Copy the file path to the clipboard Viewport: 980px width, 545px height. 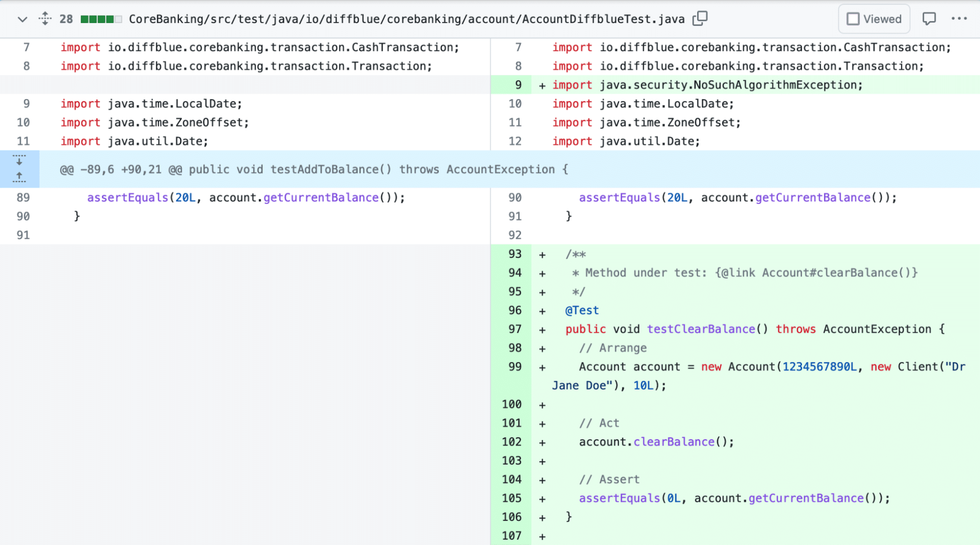[700, 19]
